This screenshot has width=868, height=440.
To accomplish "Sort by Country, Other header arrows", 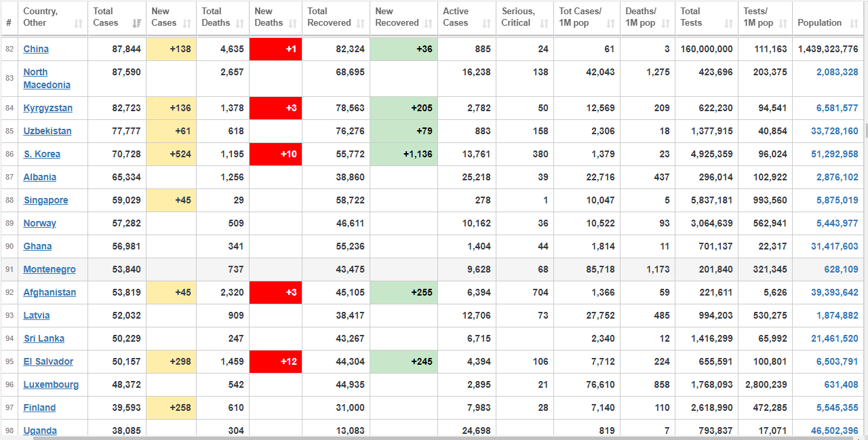I will [x=78, y=24].
